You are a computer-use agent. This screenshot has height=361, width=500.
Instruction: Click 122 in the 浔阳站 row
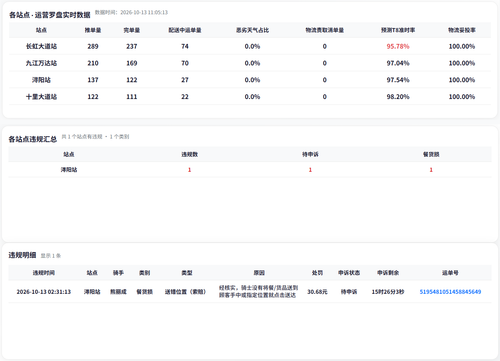(132, 80)
